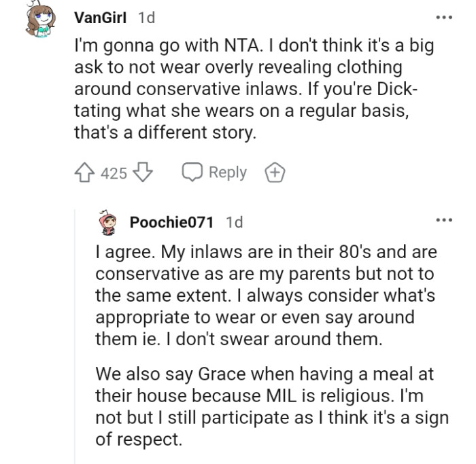Open more options for VanGirl's comment
This screenshot has height=464, width=476.
click(445, 16)
